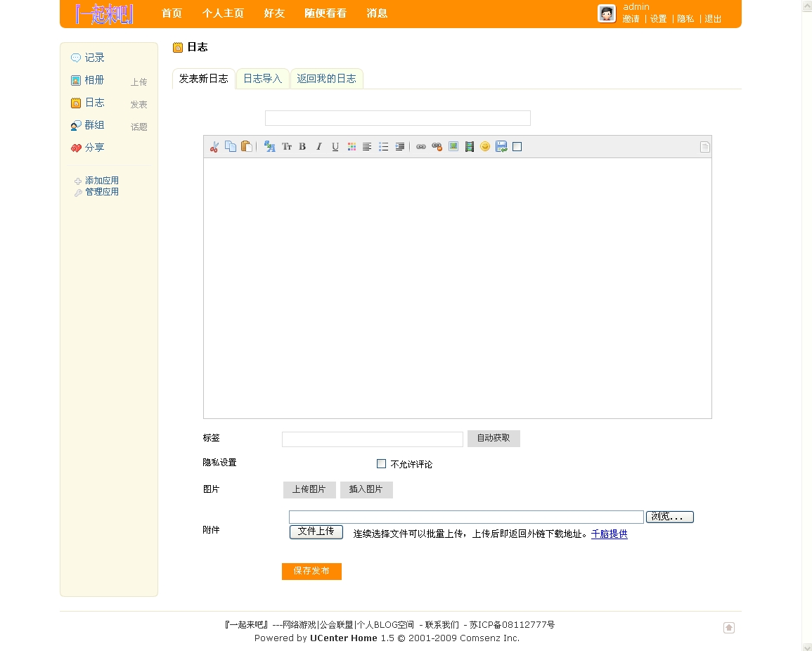Insert video with the film strip icon

pos(469,146)
